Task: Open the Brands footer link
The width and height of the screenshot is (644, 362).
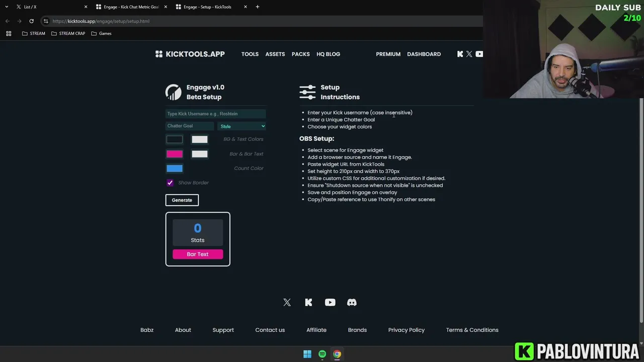Action: coord(357,330)
